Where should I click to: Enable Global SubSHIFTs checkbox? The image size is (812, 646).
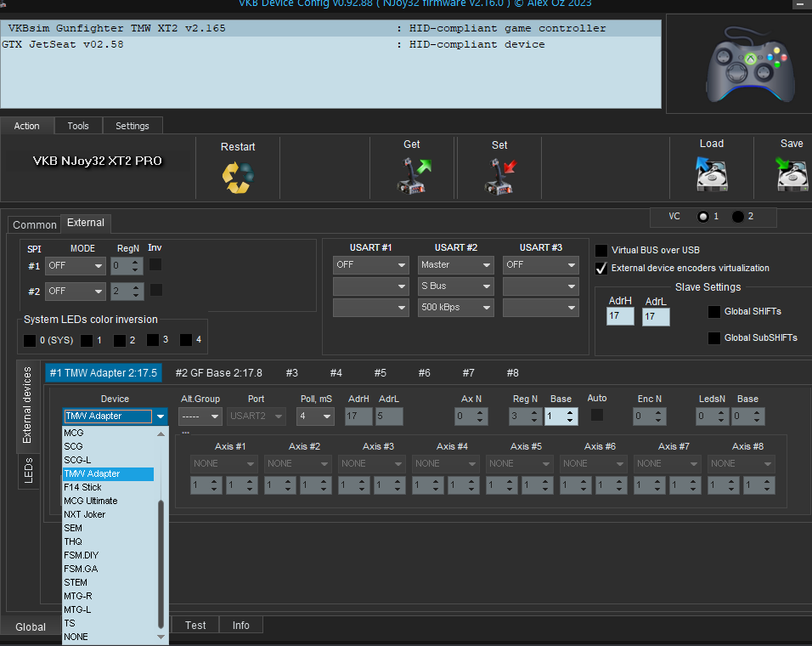click(714, 337)
